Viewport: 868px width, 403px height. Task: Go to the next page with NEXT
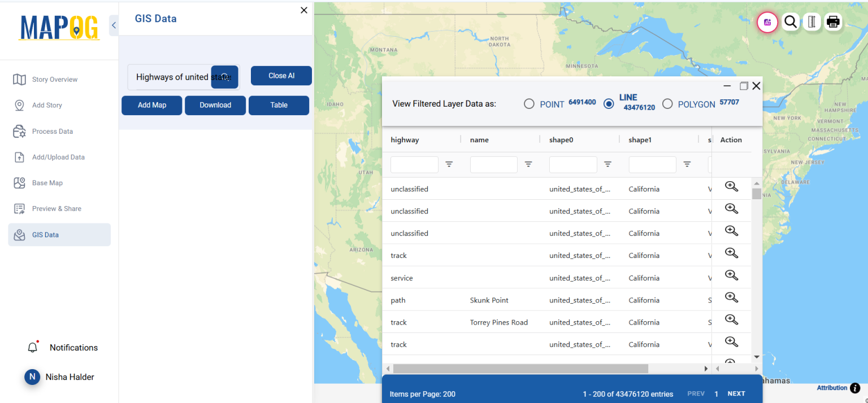(736, 393)
